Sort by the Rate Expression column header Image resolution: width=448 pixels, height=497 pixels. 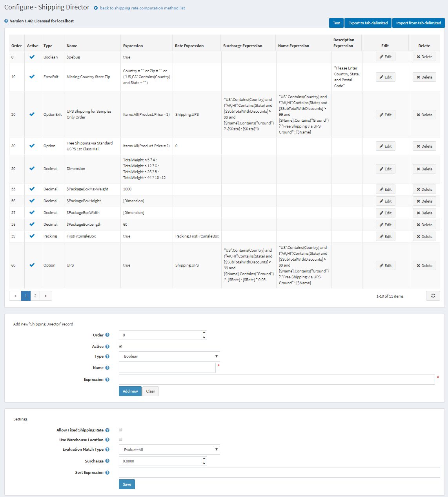(189, 46)
